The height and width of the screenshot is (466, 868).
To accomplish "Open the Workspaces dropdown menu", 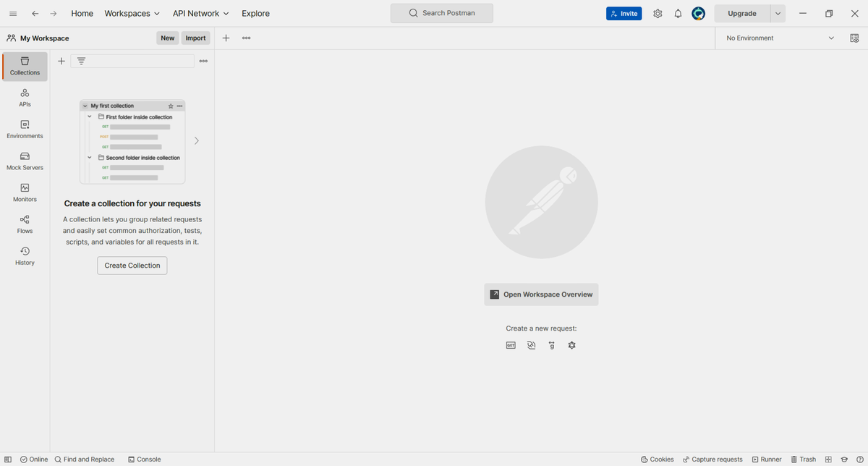I will 132,13.
